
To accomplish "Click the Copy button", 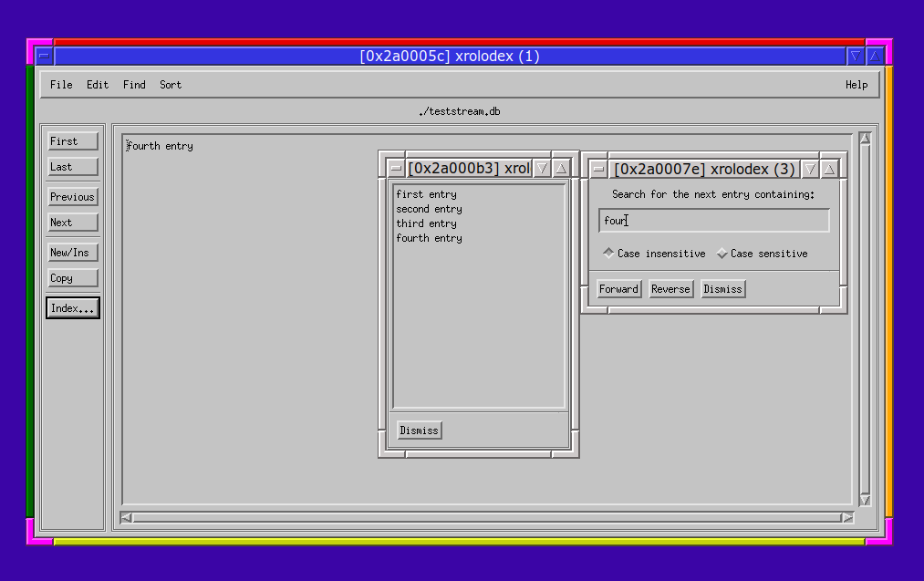I will tap(72, 278).
